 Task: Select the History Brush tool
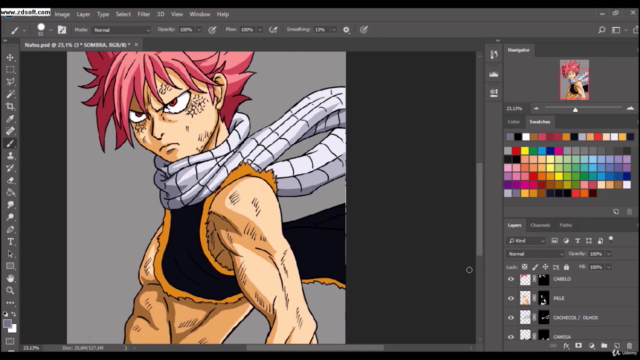pyautogui.click(x=10, y=168)
